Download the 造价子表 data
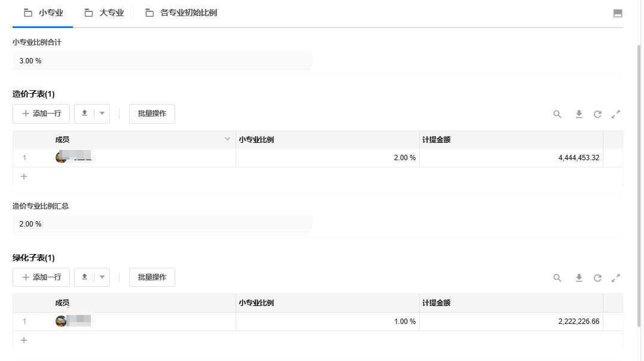 [579, 114]
